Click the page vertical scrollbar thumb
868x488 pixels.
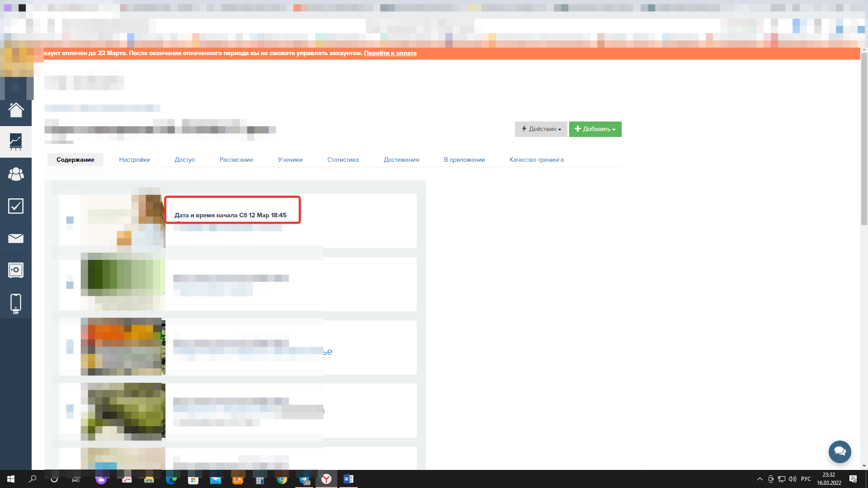pyautogui.click(x=864, y=138)
